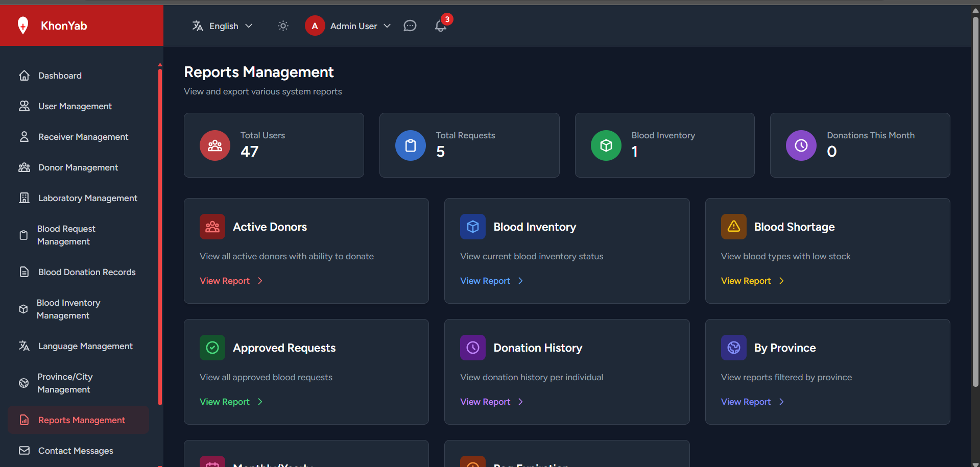
Task: Go to Province/City Management
Action: (x=78, y=383)
